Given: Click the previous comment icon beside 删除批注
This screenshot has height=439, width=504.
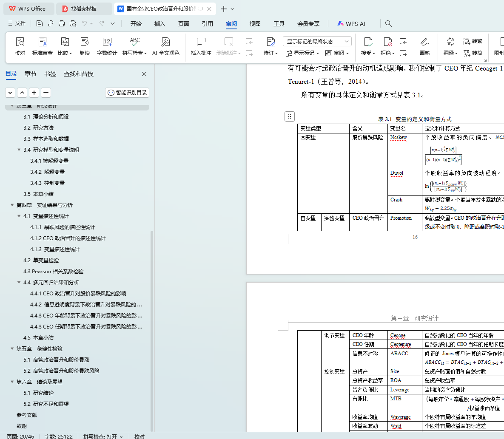Looking at the screenshot, I should pos(249,41).
